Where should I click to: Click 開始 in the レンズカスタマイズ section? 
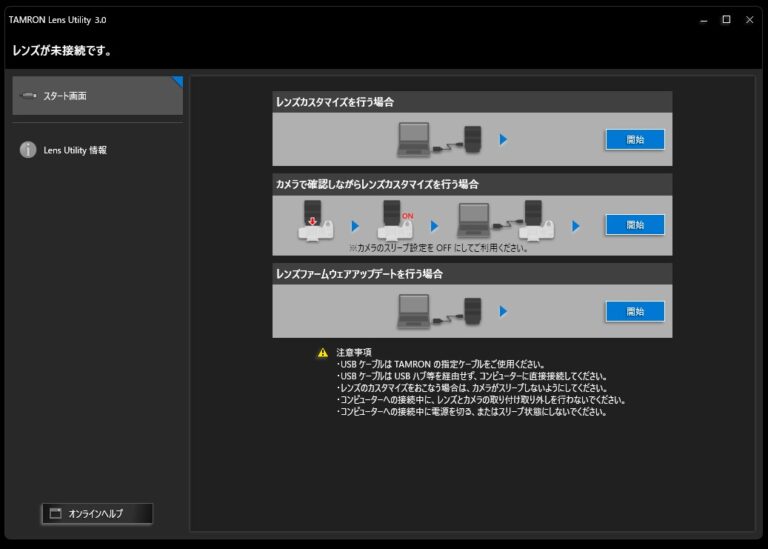634,140
